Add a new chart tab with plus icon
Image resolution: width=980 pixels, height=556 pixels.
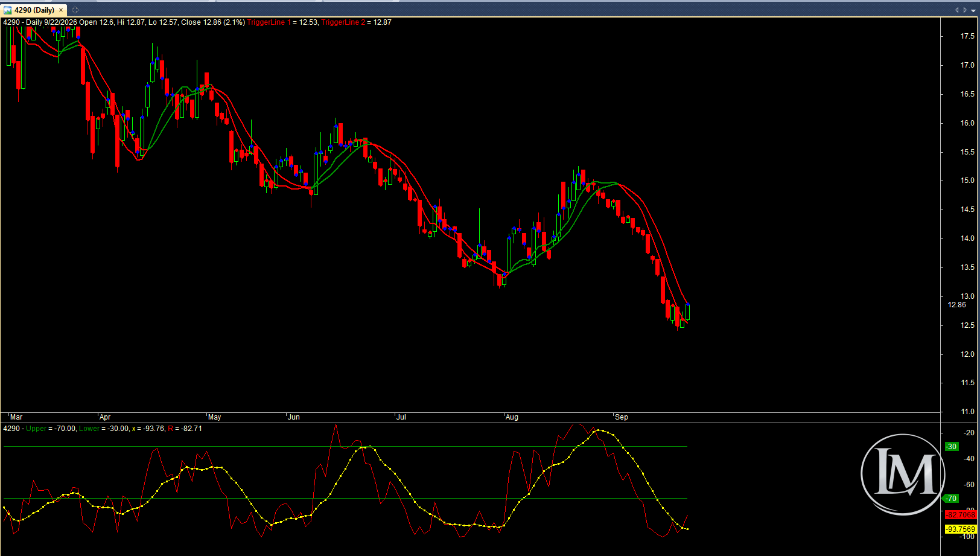coord(75,10)
